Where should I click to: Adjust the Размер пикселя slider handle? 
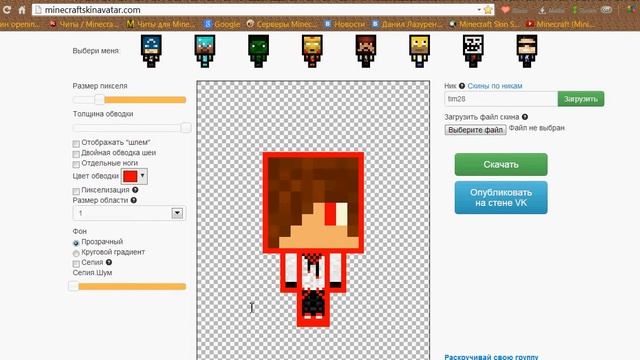tap(99, 100)
